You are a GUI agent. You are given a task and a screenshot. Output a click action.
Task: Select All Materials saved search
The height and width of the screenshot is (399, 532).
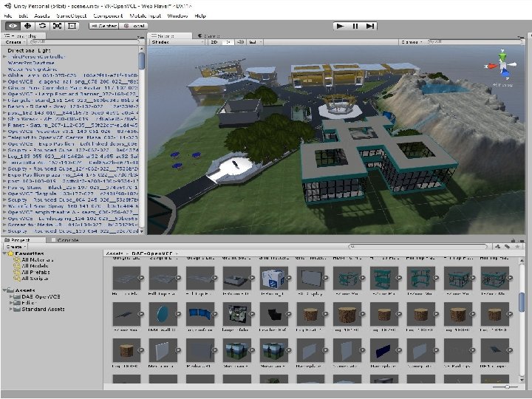tap(37, 259)
